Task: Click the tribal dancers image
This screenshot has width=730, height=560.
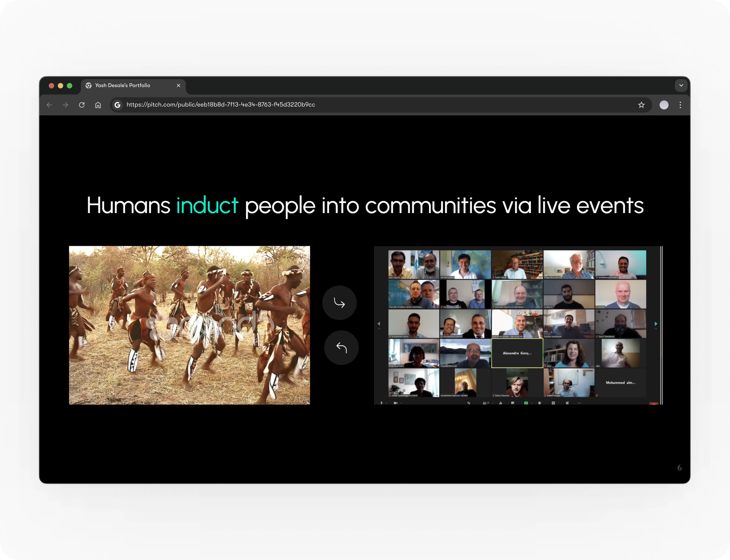Action: pos(189,325)
